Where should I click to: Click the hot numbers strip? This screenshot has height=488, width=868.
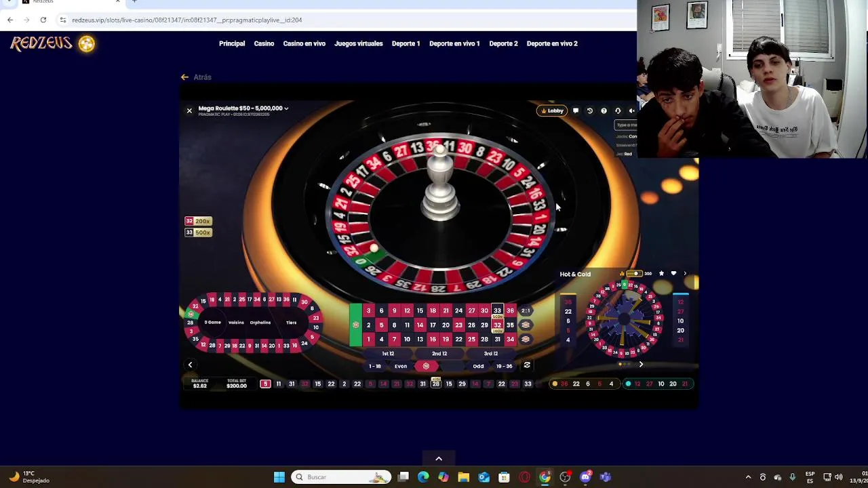coord(583,384)
